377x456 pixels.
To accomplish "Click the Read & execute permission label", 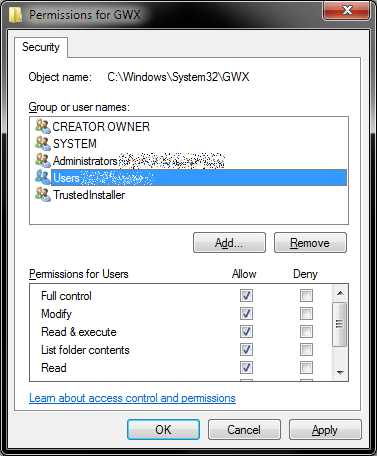I will pos(79,332).
